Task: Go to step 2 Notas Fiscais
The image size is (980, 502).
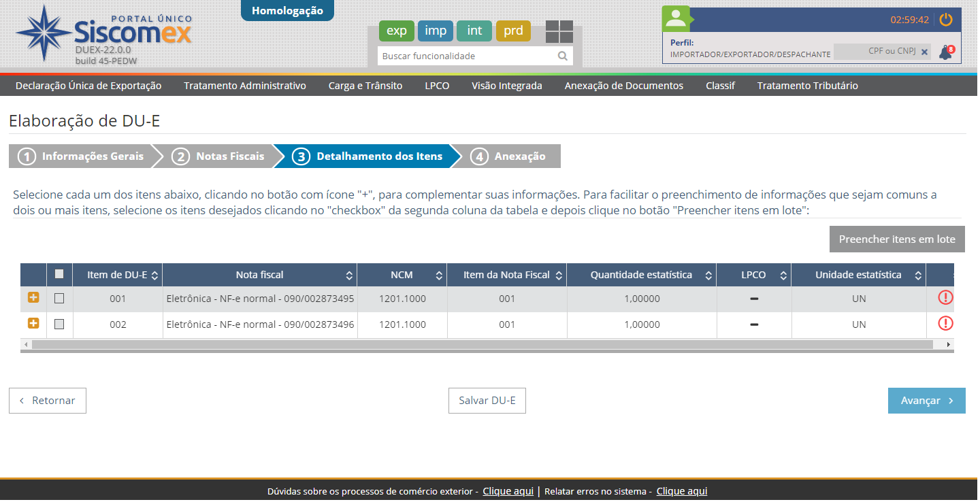Action: pyautogui.click(x=219, y=156)
